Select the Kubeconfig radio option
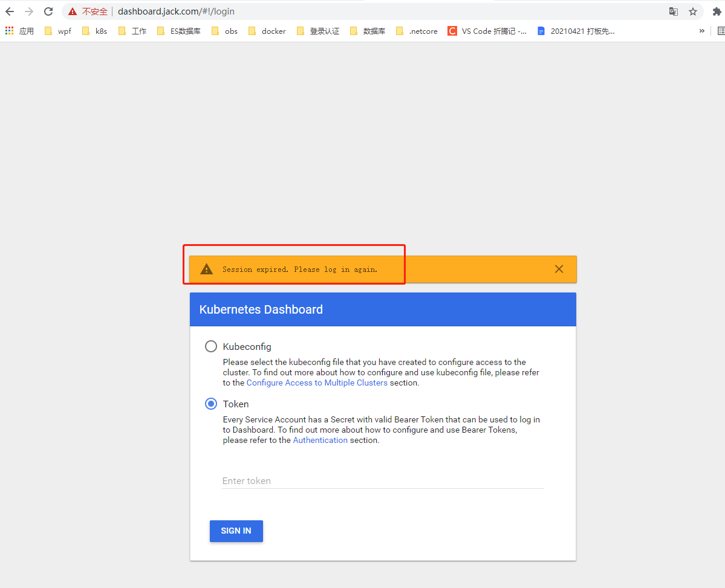The height and width of the screenshot is (588, 725). coord(211,346)
